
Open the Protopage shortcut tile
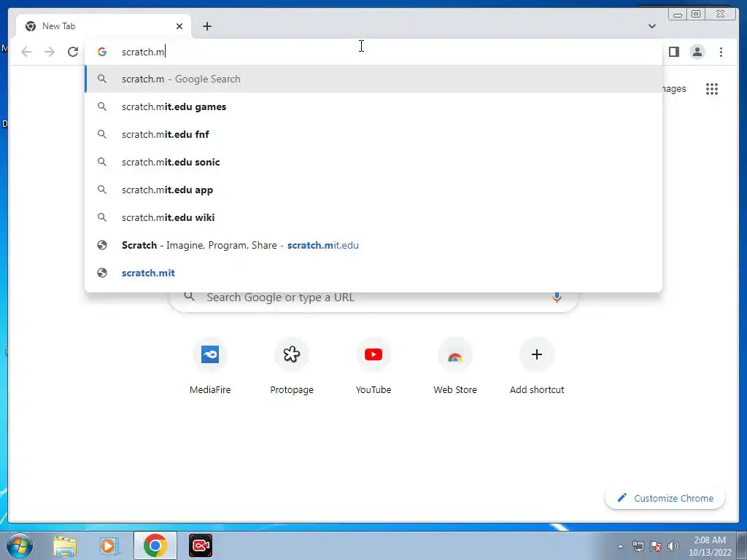click(x=292, y=367)
